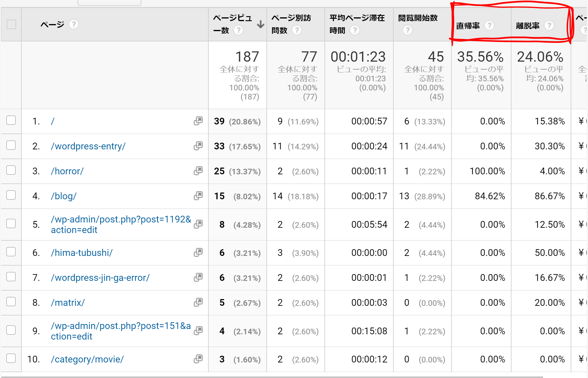Open the /matrix/ page link
The width and height of the screenshot is (588, 378).
[68, 303]
